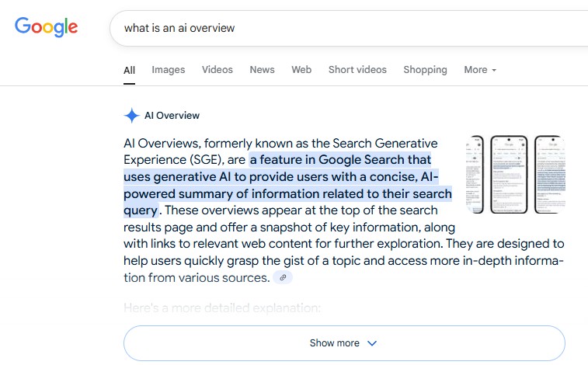Expand the More search filters dropdown
The image size is (588, 365).
[480, 70]
